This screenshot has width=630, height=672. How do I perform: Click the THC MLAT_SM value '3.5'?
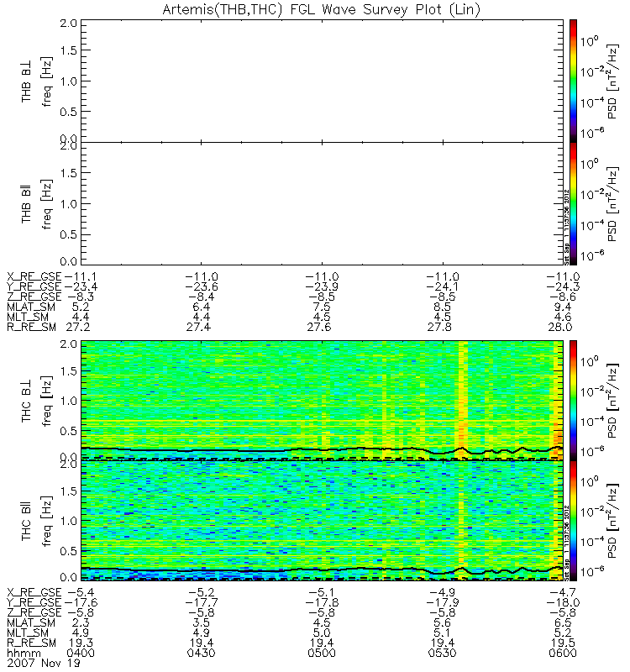pos(202,622)
